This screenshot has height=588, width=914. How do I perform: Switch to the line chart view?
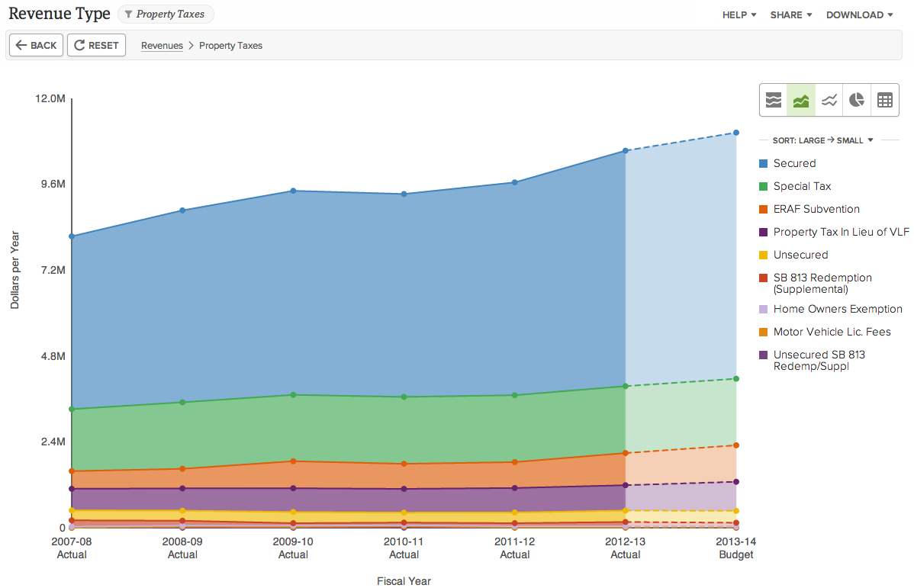(829, 100)
